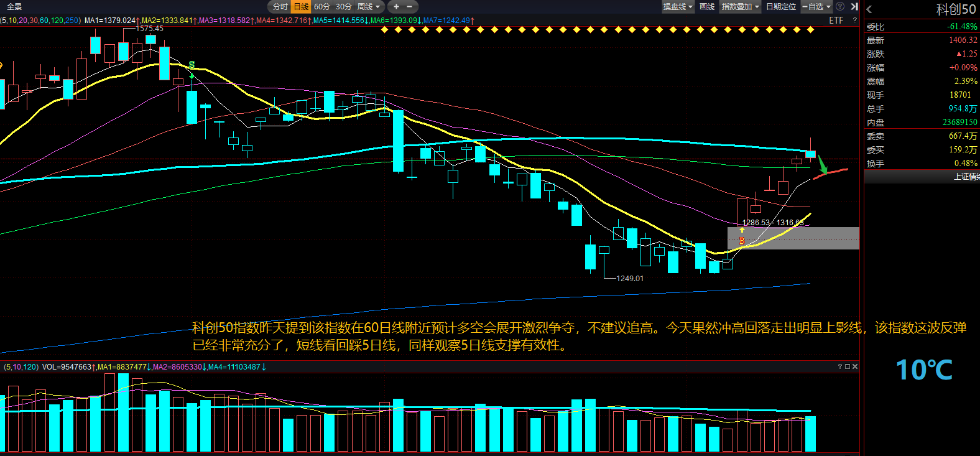980x456 pixels.
Task: Click the help question mark icon in top toolbar
Action: pyautogui.click(x=840, y=6)
